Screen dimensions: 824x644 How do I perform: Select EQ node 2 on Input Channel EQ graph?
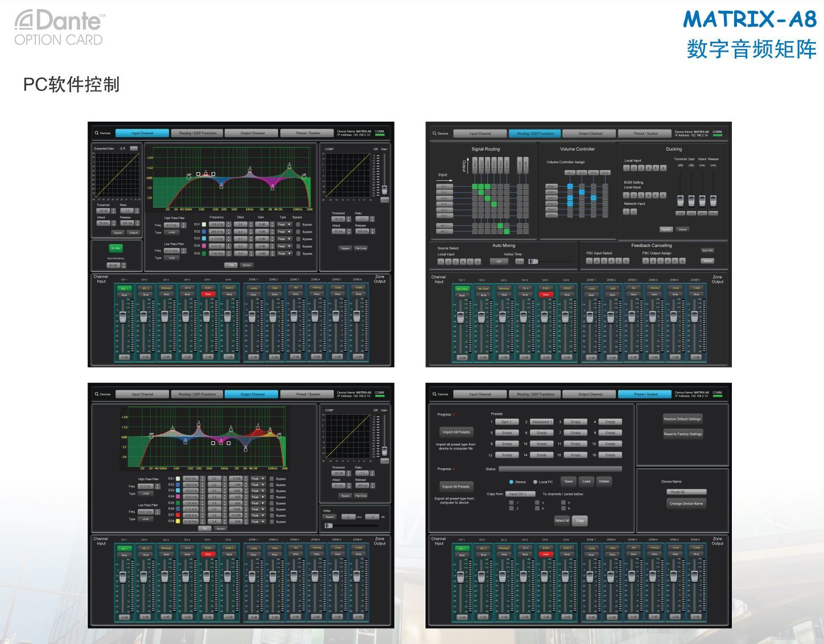coord(221,187)
